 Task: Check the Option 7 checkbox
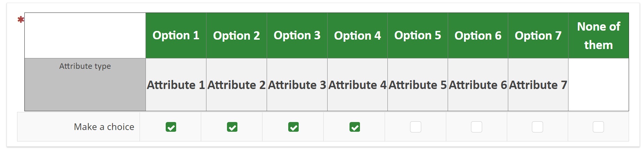[537, 127]
